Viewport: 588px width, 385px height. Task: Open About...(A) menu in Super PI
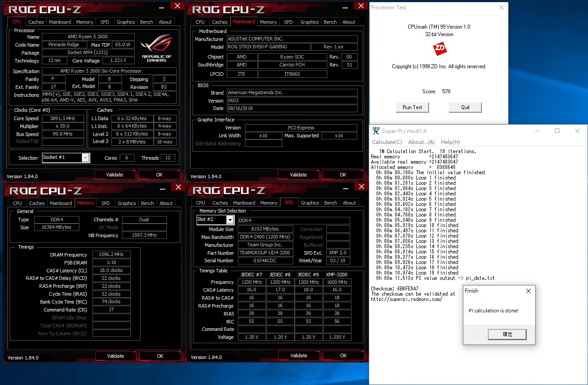click(x=422, y=142)
